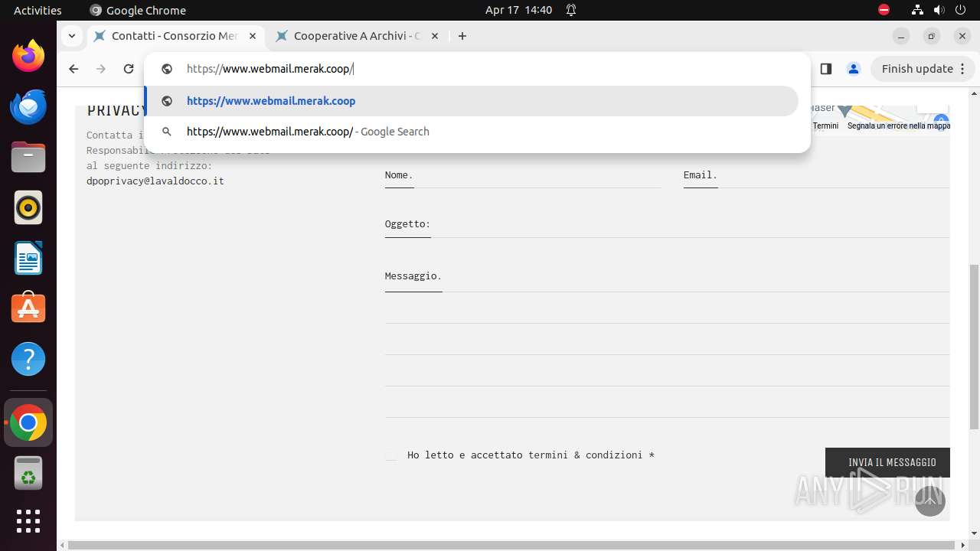Open a new tab with plus button
This screenshot has width=980, height=551.
462,36
